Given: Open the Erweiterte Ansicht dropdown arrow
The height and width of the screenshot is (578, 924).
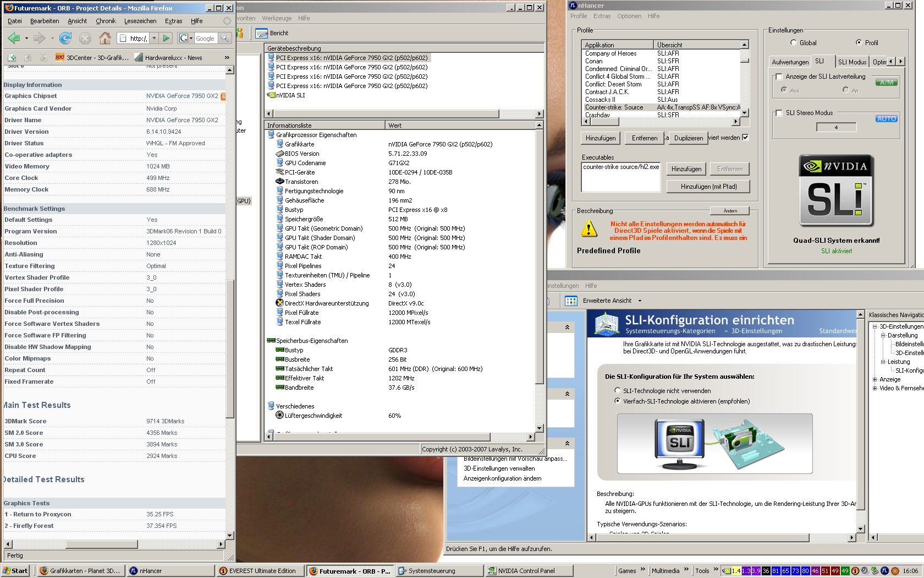Looking at the screenshot, I should (x=640, y=301).
